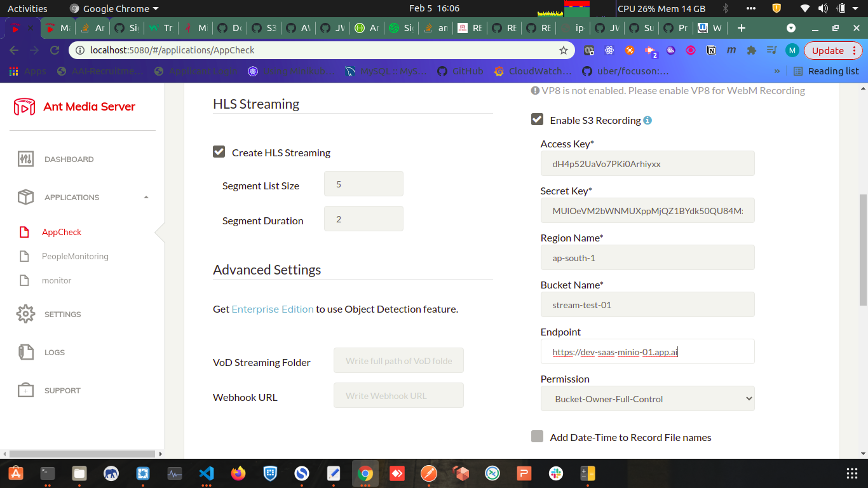Bookmark this page with star icon
Image resolution: width=868 pixels, height=488 pixels.
tap(563, 50)
